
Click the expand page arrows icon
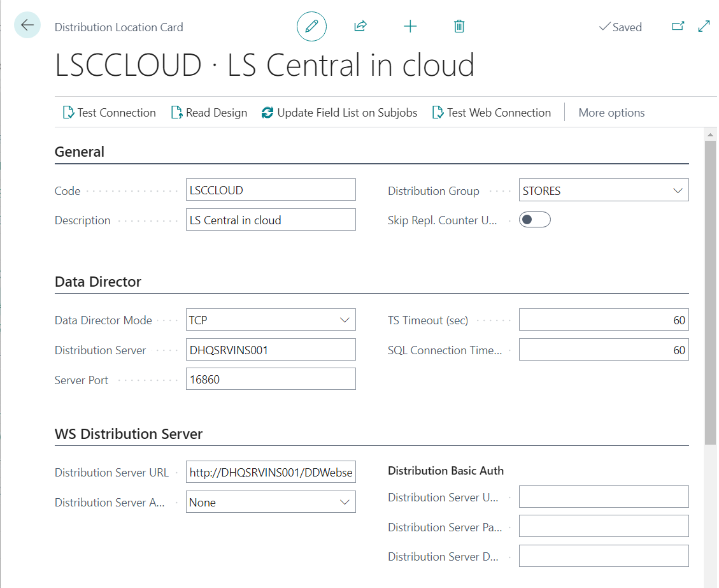pyautogui.click(x=704, y=26)
